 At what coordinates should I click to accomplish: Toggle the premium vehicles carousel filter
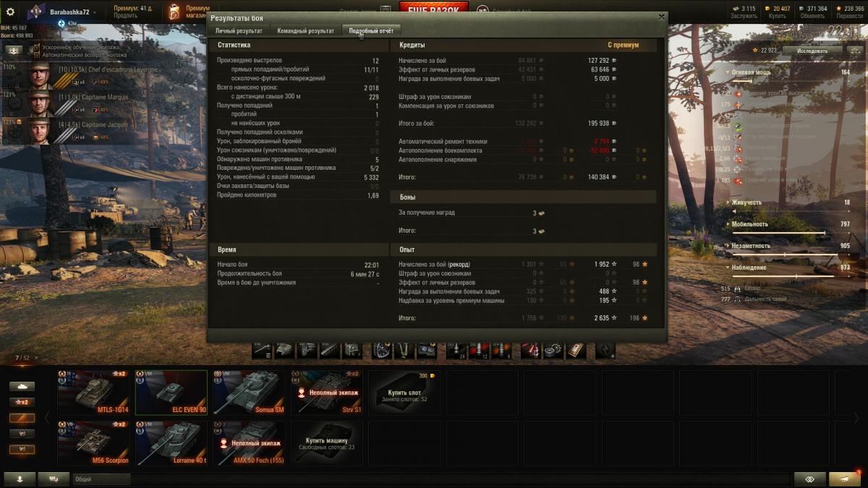22,418
